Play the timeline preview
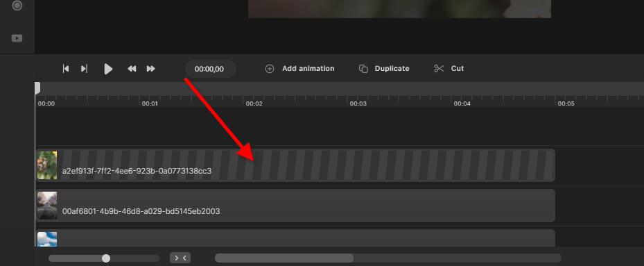The image size is (644, 266). (x=108, y=69)
